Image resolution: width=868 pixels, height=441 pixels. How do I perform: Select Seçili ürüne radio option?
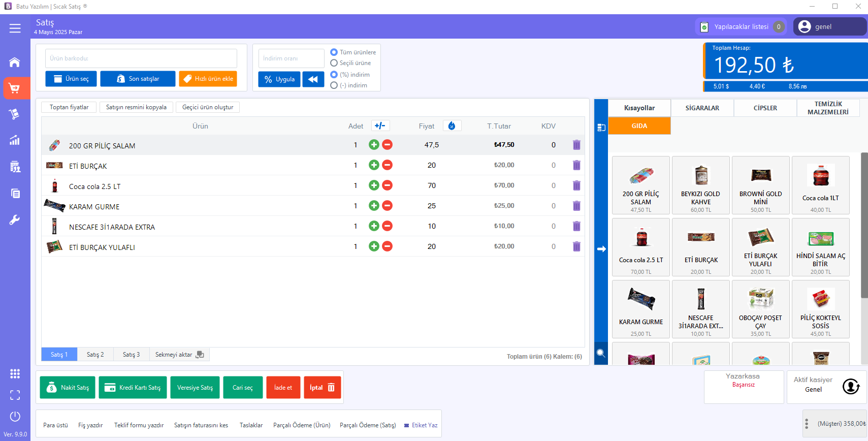pyautogui.click(x=350, y=63)
